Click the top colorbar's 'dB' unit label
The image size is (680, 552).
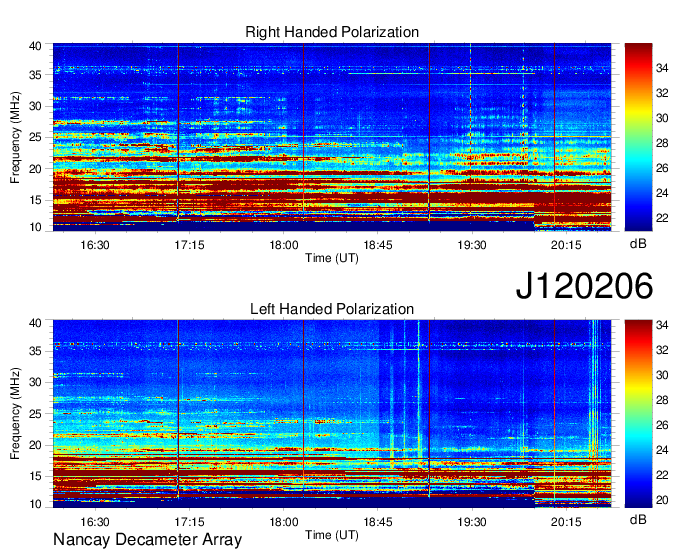coord(638,244)
